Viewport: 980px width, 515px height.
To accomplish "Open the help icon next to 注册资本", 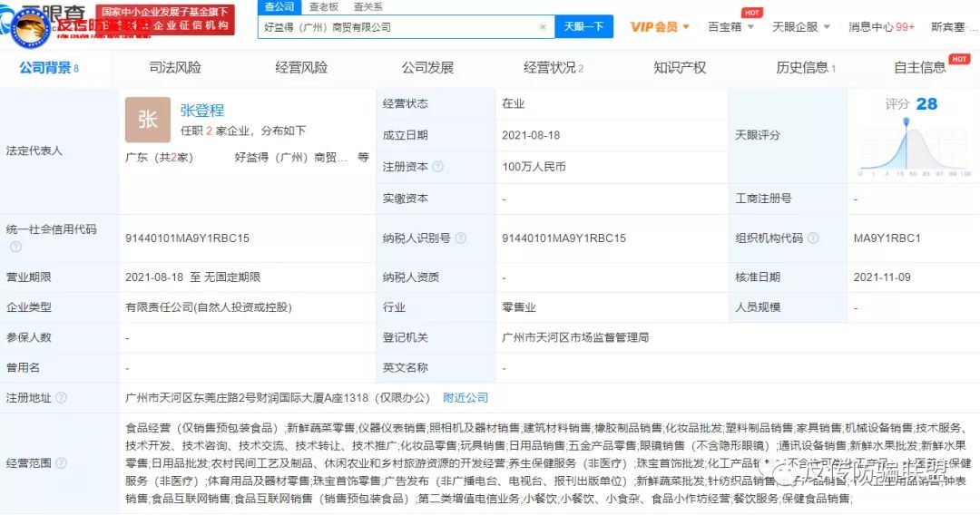I will tap(438, 167).
